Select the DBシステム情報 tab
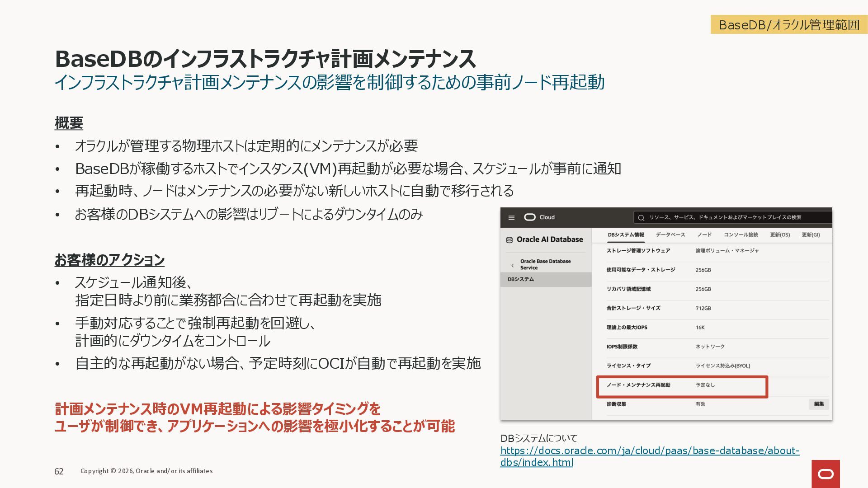This screenshot has width=868, height=488. click(626, 235)
